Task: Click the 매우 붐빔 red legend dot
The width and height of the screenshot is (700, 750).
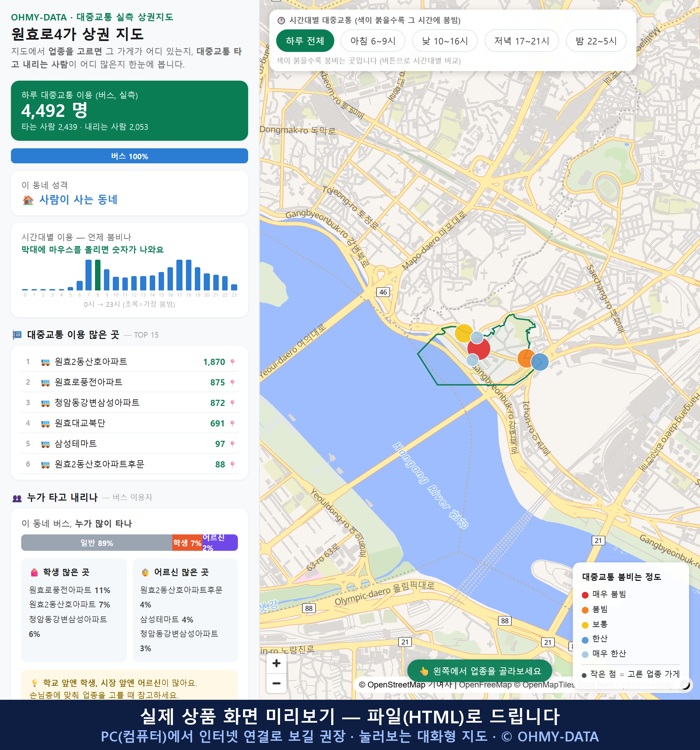Action: pyautogui.click(x=585, y=595)
